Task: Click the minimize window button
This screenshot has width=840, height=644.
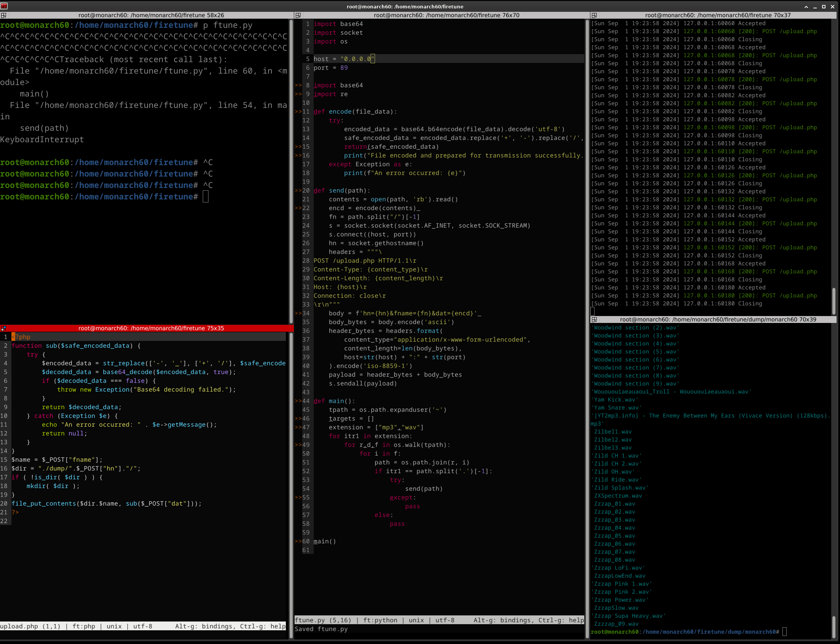Action: pyautogui.click(x=815, y=6)
